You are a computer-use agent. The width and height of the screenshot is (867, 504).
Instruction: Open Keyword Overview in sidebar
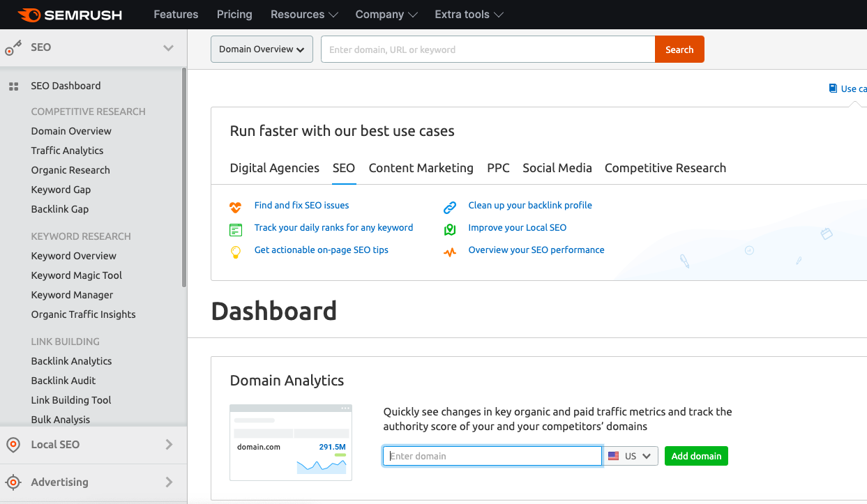[74, 256]
